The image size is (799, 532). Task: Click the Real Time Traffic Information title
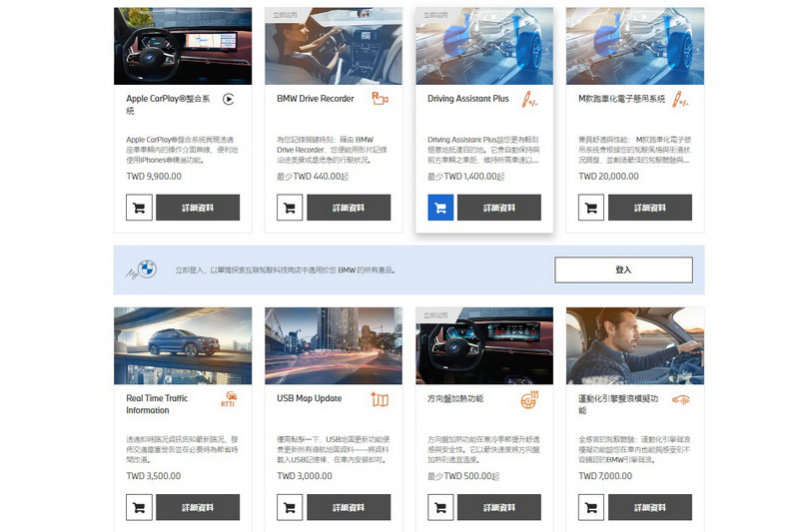click(157, 404)
